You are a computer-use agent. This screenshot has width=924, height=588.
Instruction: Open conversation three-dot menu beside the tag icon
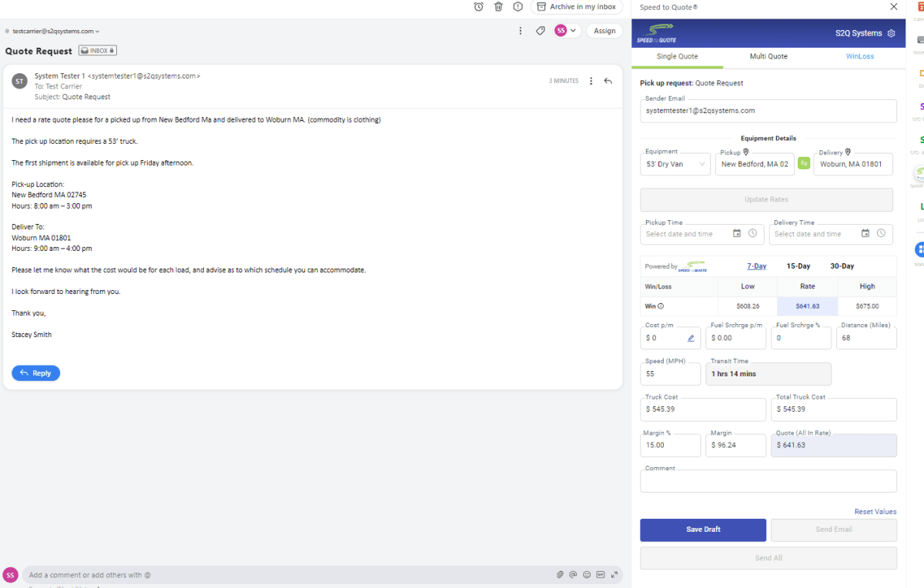(x=521, y=31)
